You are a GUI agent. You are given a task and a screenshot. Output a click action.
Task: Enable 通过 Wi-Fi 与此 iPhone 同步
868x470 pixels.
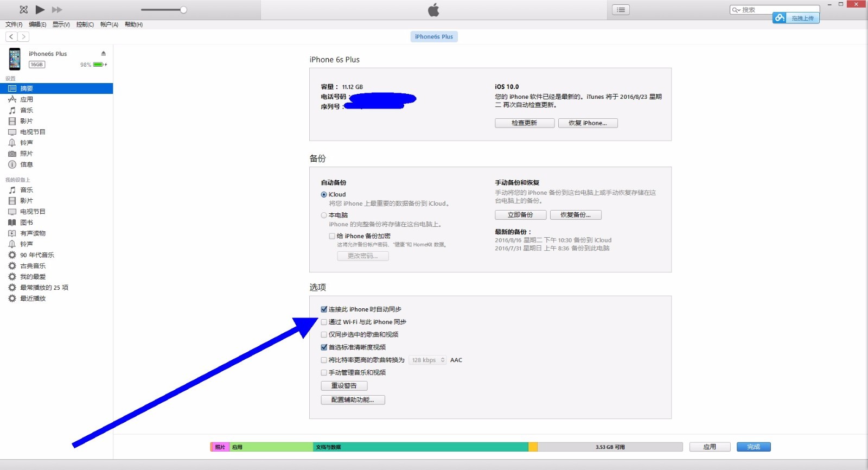click(x=324, y=322)
